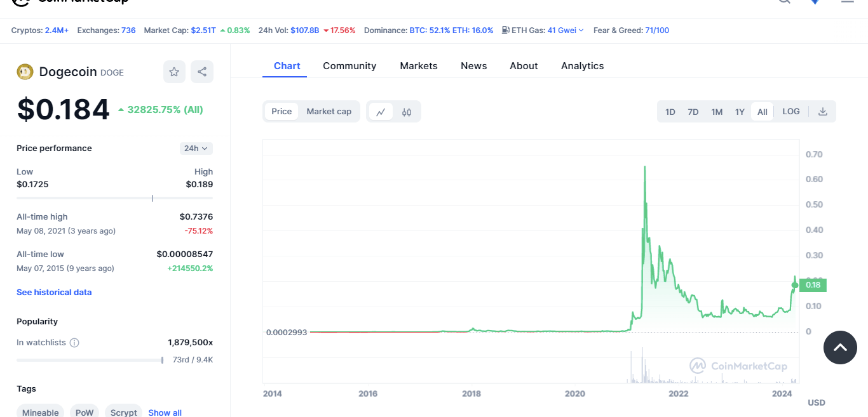This screenshot has height=417, width=868.
Task: Switch to candlestick chart view icon
Action: click(407, 112)
